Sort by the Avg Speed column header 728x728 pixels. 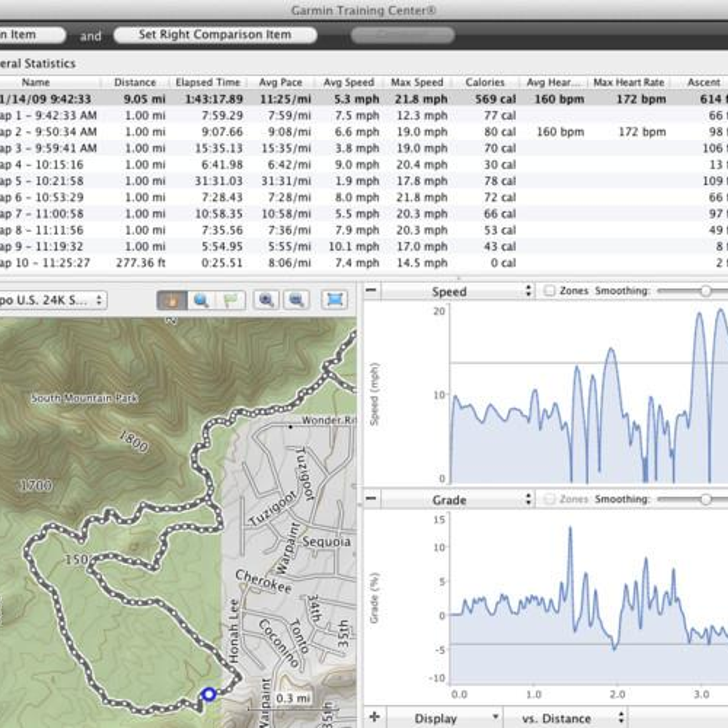(349, 82)
